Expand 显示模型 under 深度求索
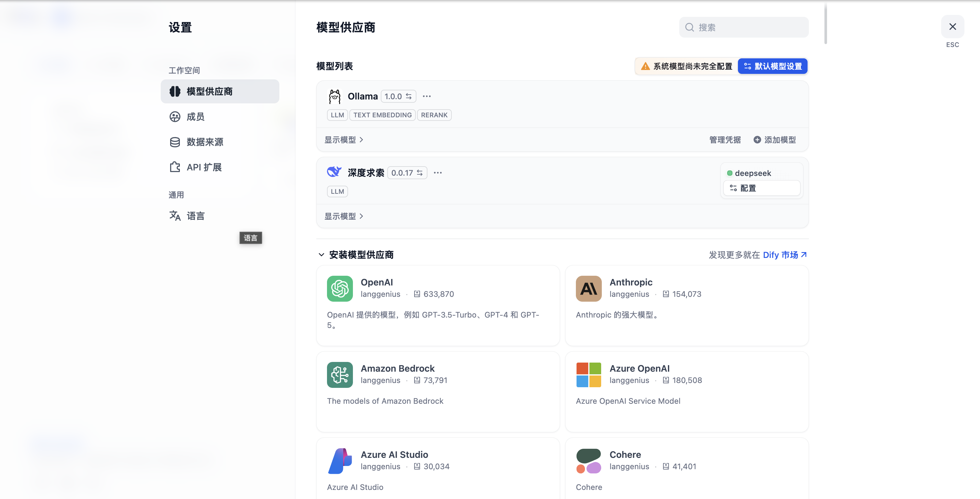Viewport: 980px width, 499px height. (344, 216)
